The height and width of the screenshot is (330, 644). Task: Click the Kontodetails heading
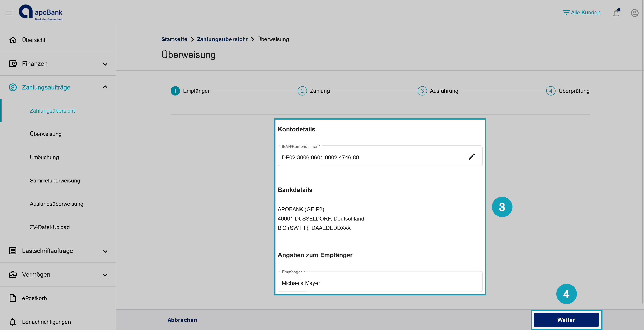[x=297, y=129]
